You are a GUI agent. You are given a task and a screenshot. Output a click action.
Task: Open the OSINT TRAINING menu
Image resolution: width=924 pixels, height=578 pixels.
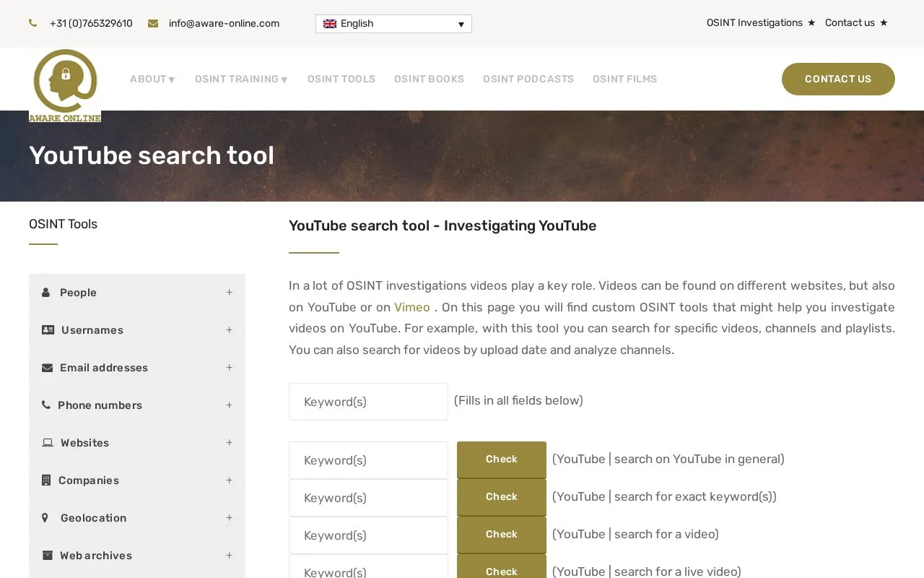pos(242,79)
